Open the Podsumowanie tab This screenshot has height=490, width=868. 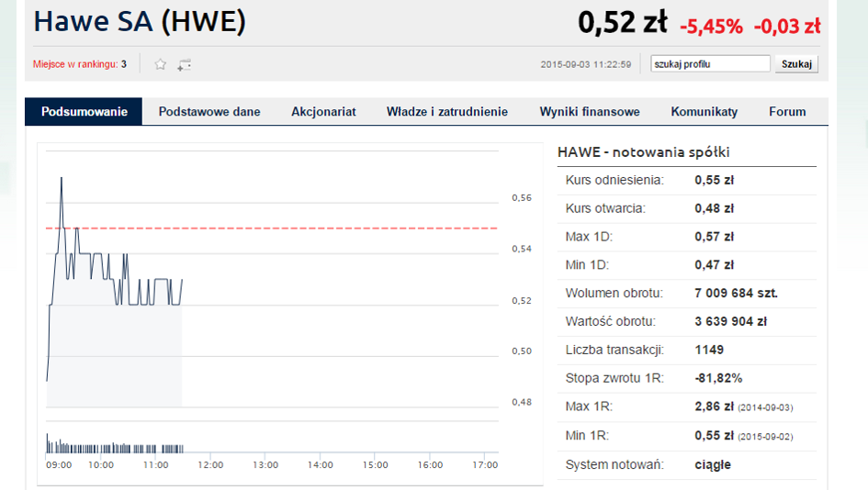85,112
